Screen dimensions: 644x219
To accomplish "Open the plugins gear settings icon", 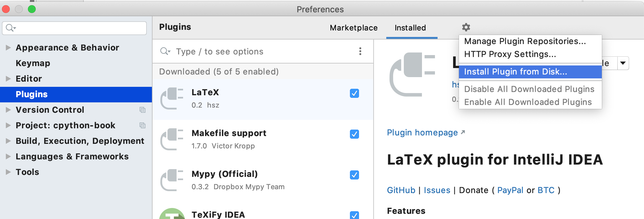I will point(466,27).
